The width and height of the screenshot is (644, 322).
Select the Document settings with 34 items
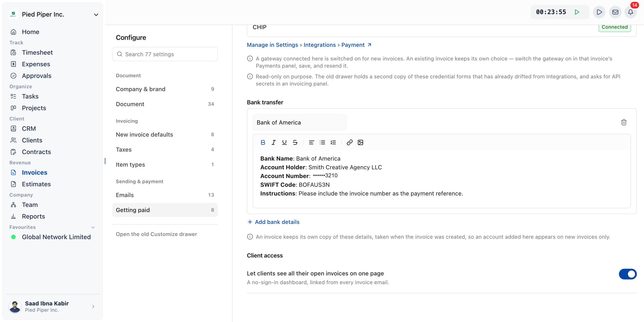point(165,104)
